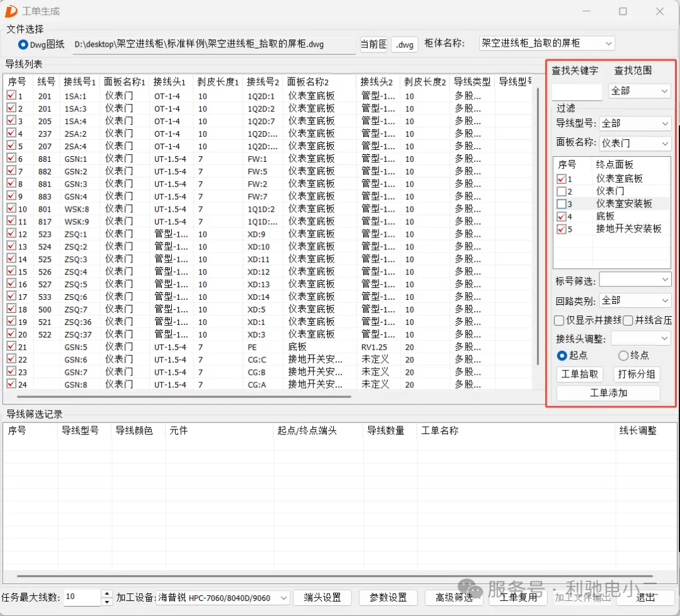Maximize the 工单生成 window
The image size is (680, 616).
[x=623, y=11]
